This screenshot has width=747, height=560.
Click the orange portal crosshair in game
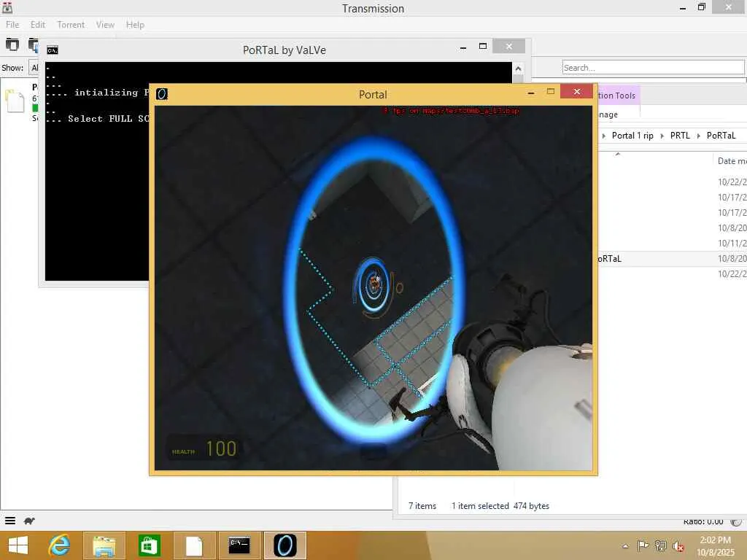pyautogui.click(x=375, y=286)
